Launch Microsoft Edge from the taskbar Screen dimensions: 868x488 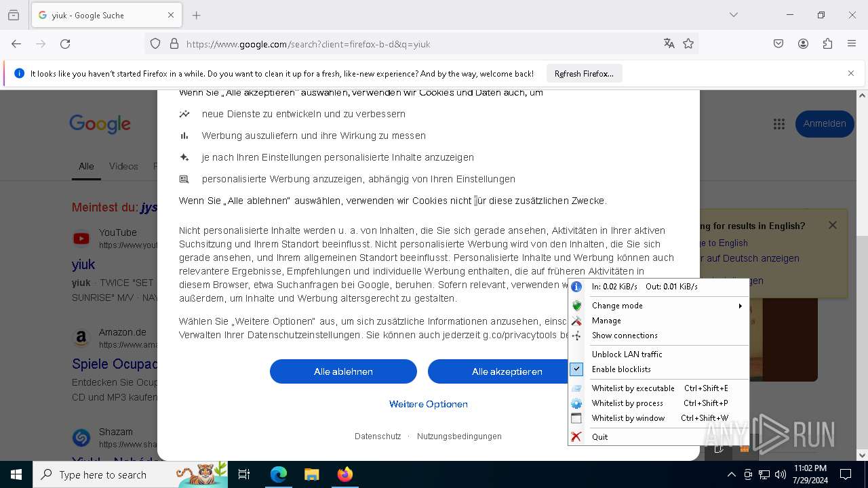[x=279, y=474]
